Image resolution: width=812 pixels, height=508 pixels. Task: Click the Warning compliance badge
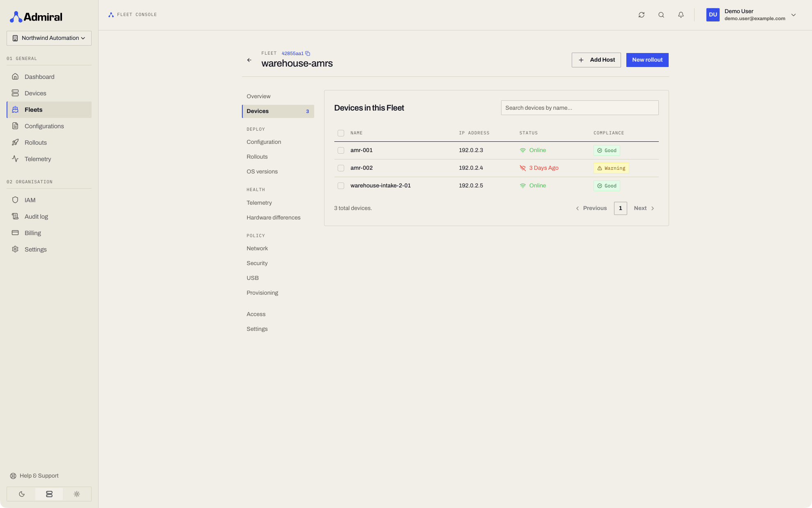[611, 168]
